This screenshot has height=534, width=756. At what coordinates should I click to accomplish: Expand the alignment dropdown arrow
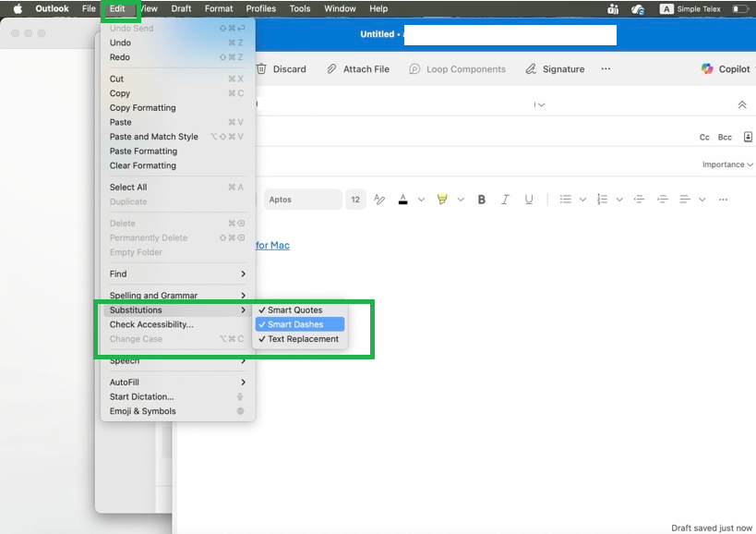coord(702,200)
